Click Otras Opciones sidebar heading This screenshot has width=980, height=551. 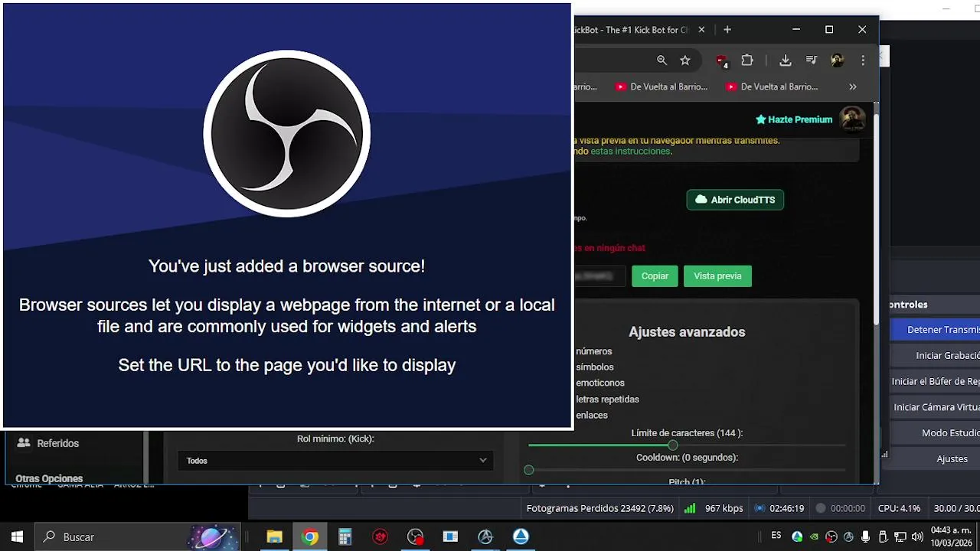click(x=49, y=478)
